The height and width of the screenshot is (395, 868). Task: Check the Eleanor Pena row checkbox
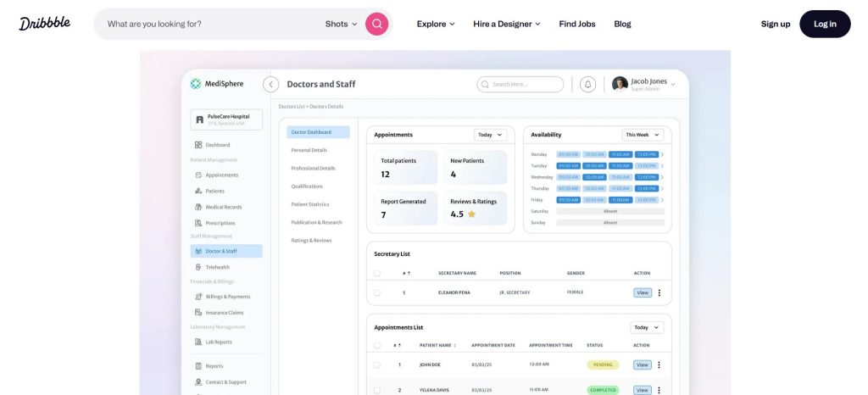click(377, 292)
